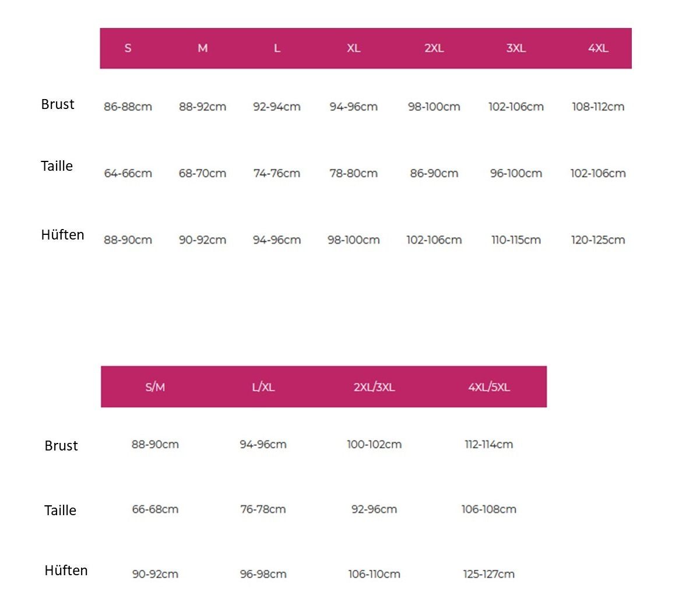Select the 78-80cm Taille value for XL
Image resolution: width=693 pixels, height=616 pixels.
[x=354, y=173]
